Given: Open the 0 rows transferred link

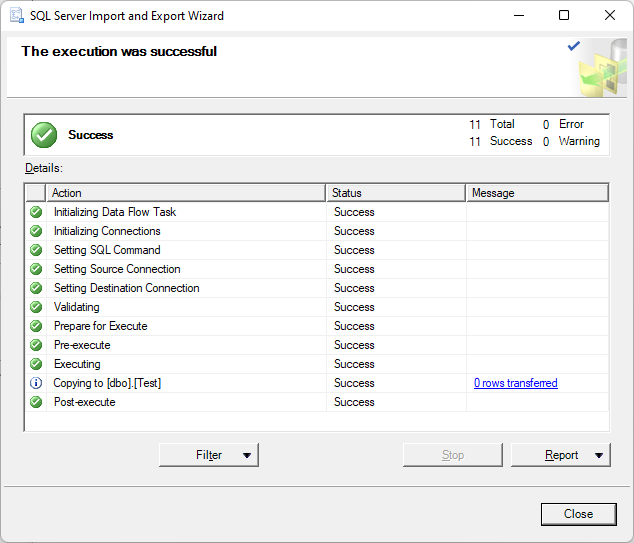Looking at the screenshot, I should click(516, 383).
